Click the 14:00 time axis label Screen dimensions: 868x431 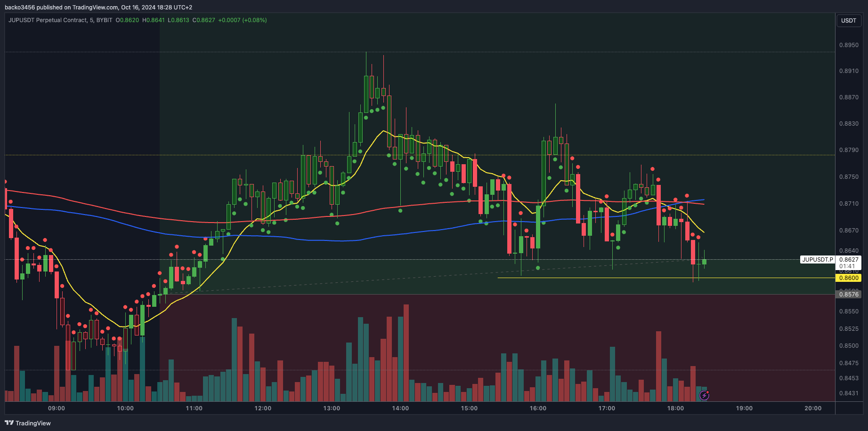[400, 408]
